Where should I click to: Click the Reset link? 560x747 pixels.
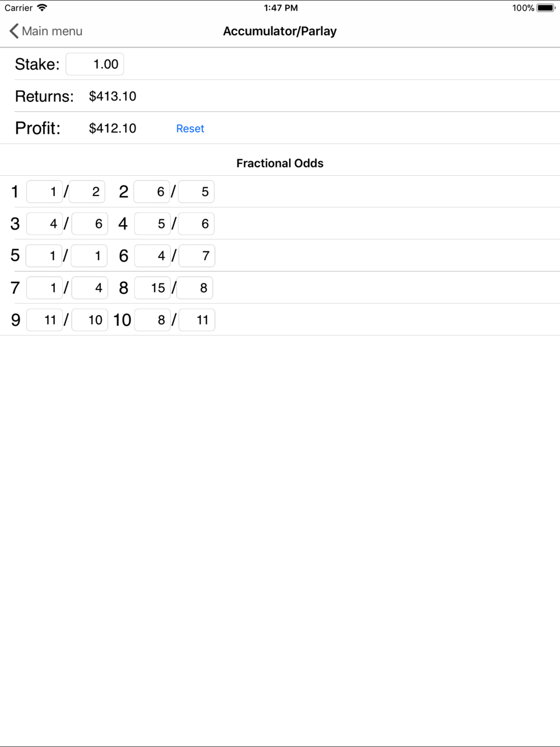[190, 128]
